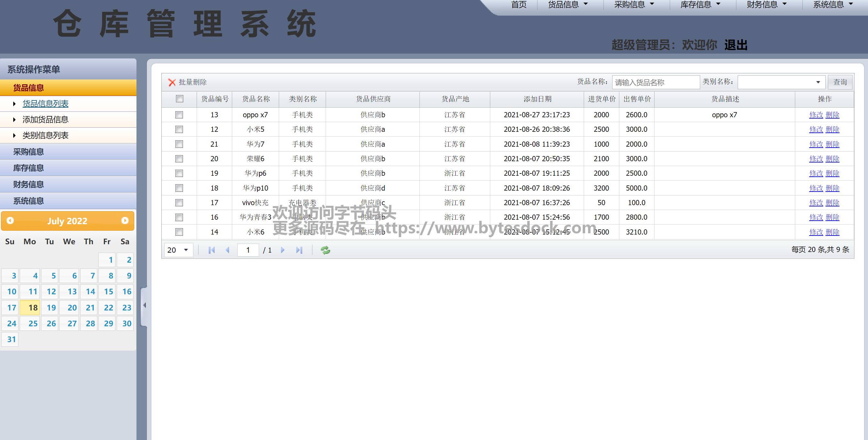
Task: Focus the 货品名称 search input field
Action: (x=656, y=82)
